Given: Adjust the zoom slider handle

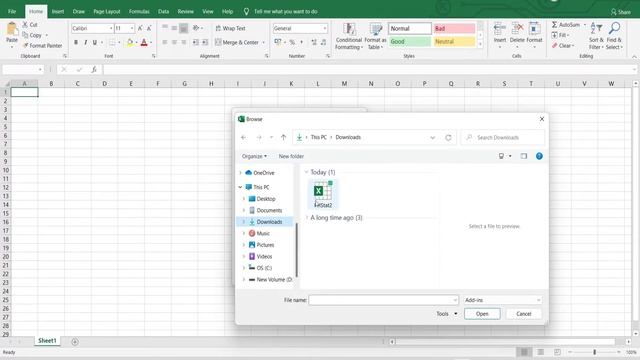Looking at the screenshot, I should 594,352.
